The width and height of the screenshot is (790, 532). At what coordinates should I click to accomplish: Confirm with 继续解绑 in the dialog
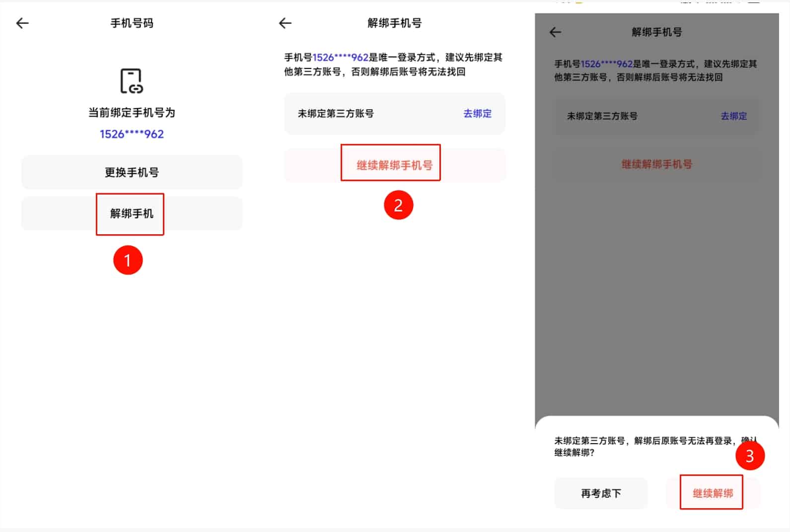click(712, 493)
